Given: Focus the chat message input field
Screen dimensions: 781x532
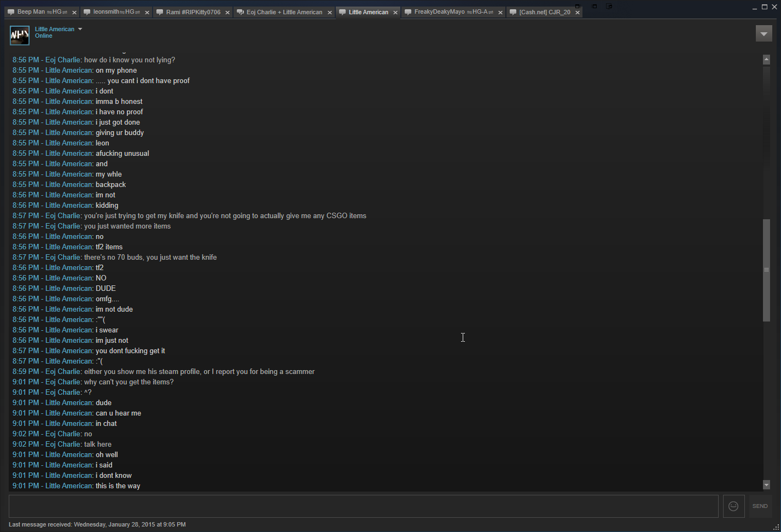Looking at the screenshot, I should tap(363, 506).
